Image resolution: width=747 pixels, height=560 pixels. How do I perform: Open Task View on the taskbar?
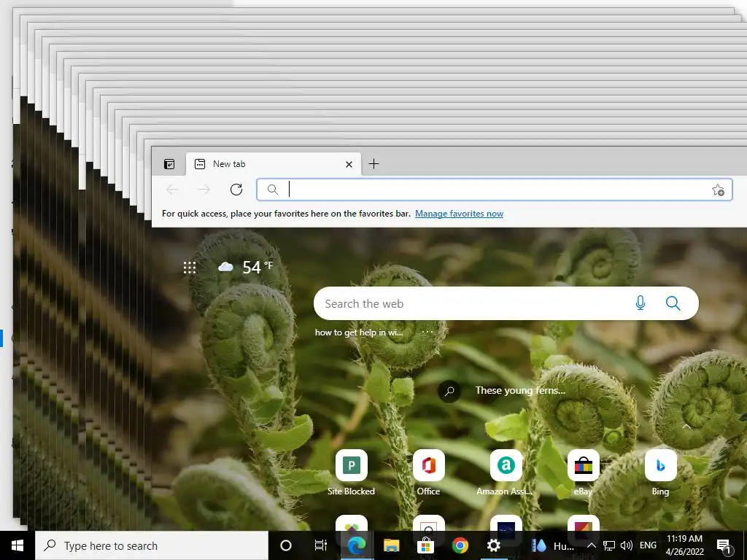321,545
